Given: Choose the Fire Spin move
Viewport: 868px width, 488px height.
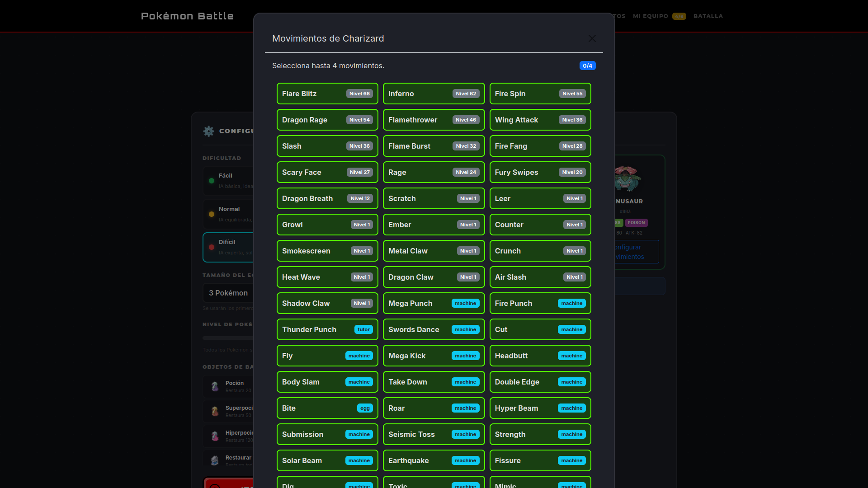Looking at the screenshot, I should pyautogui.click(x=540, y=94).
